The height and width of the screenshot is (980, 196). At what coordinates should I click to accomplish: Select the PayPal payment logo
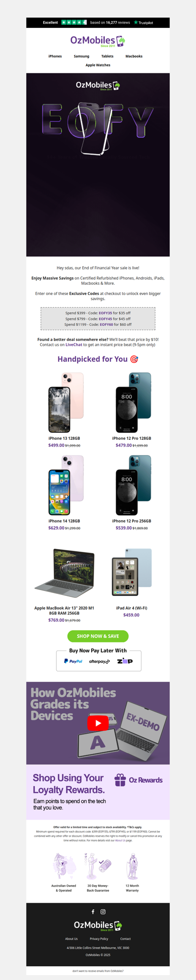coord(73,661)
